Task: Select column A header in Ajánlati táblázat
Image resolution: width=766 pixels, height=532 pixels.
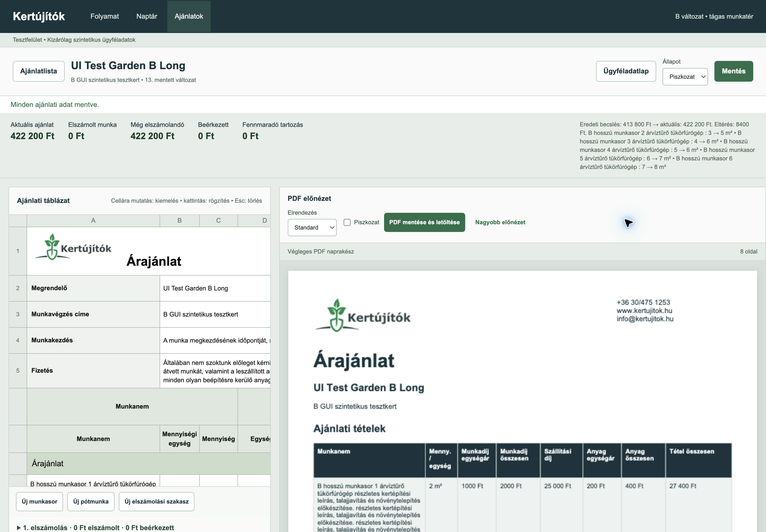Action: (93, 220)
